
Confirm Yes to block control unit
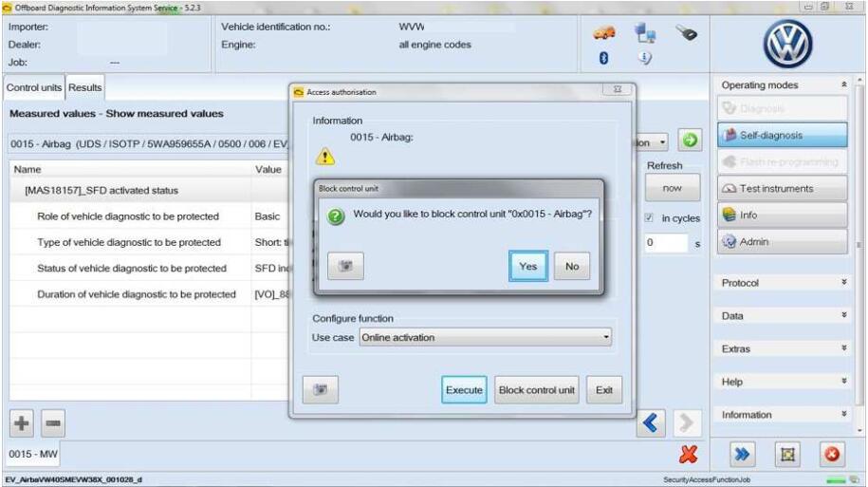coord(528,266)
